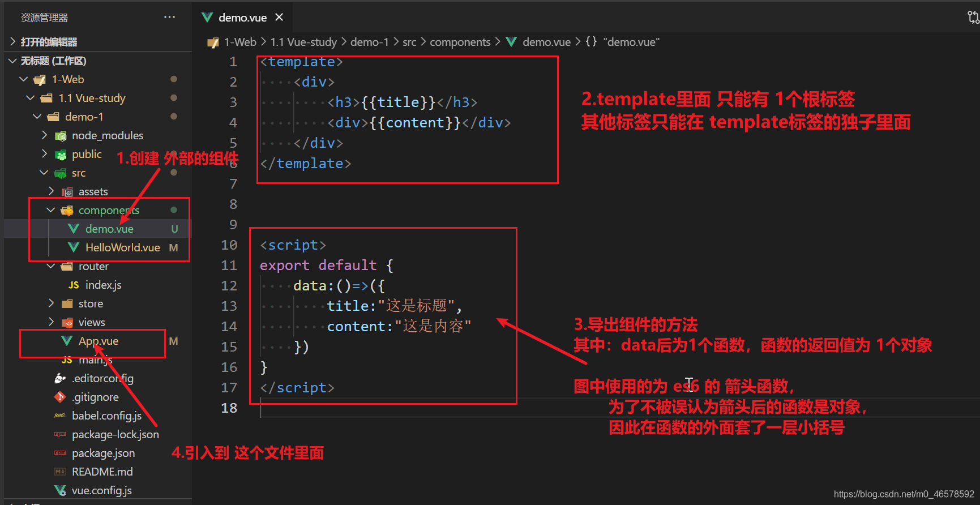Open demo.vue in the file tree
Screen dimensions: 980x505
109,229
